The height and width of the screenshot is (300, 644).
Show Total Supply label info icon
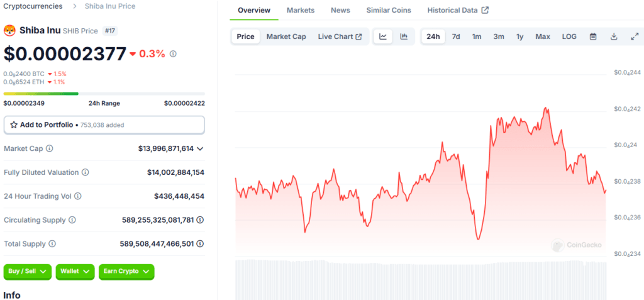pos(52,243)
